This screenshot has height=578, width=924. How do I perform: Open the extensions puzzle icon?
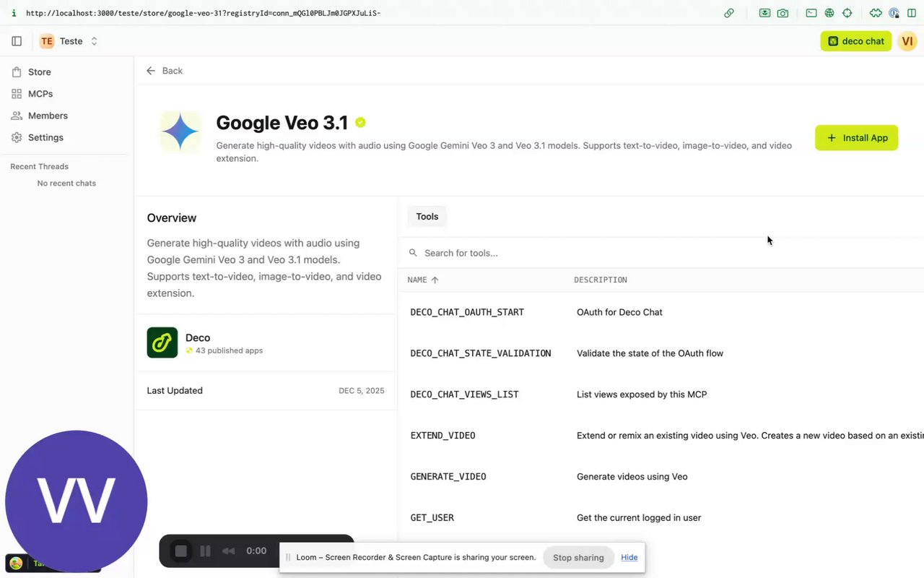coord(876,13)
